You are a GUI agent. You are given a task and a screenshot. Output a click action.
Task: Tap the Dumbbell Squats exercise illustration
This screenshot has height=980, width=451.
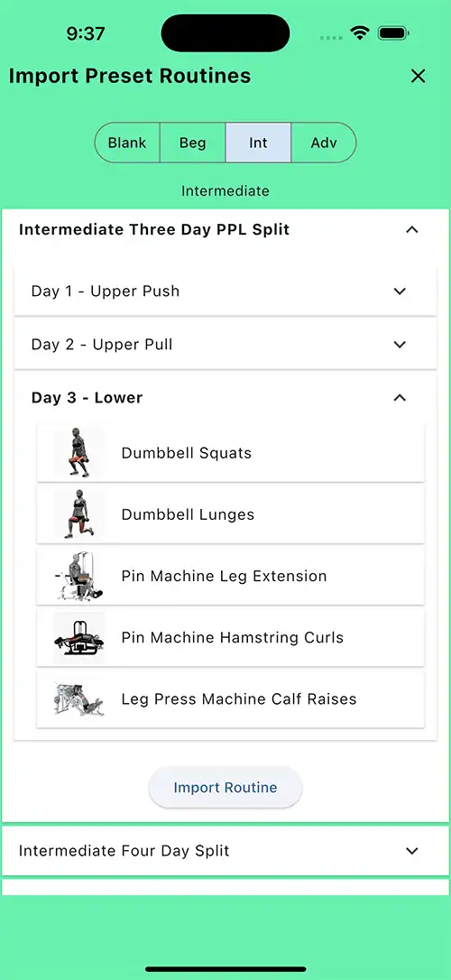pyautogui.click(x=78, y=453)
